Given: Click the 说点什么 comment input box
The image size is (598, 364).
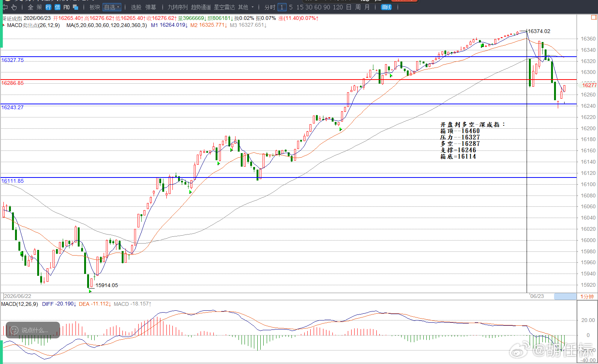Looking at the screenshot, I should click(33, 330).
